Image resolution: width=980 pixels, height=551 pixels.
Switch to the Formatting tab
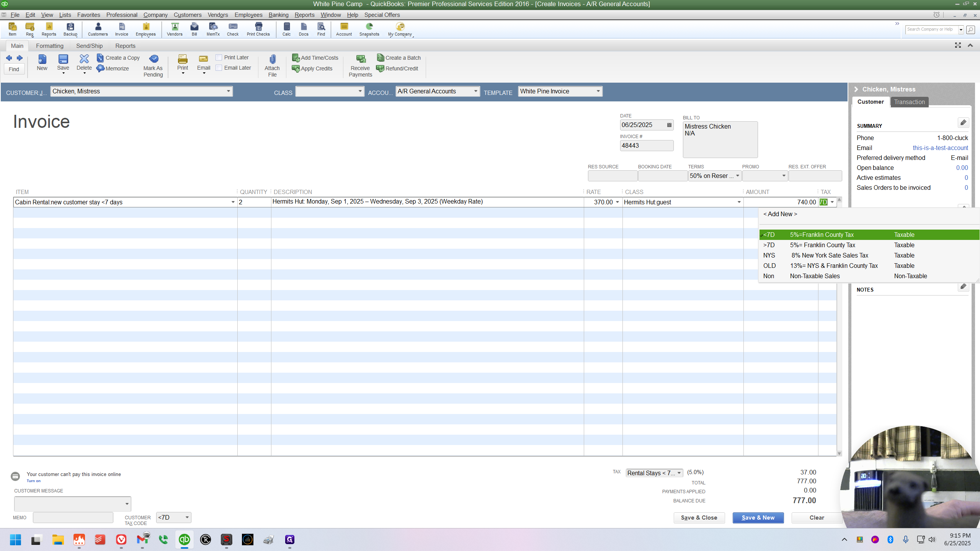[x=50, y=46]
